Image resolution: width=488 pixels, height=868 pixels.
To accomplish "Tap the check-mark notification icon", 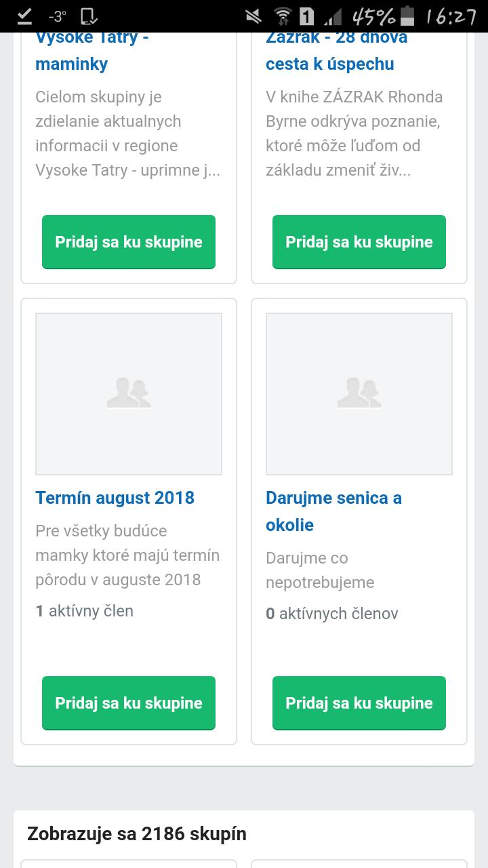I will [x=24, y=16].
